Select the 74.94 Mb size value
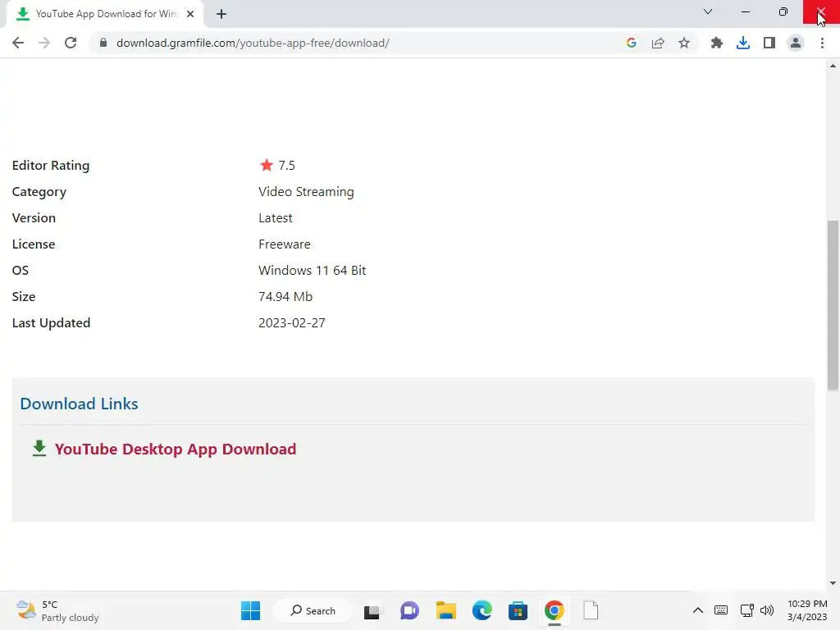The image size is (840, 630). click(285, 297)
